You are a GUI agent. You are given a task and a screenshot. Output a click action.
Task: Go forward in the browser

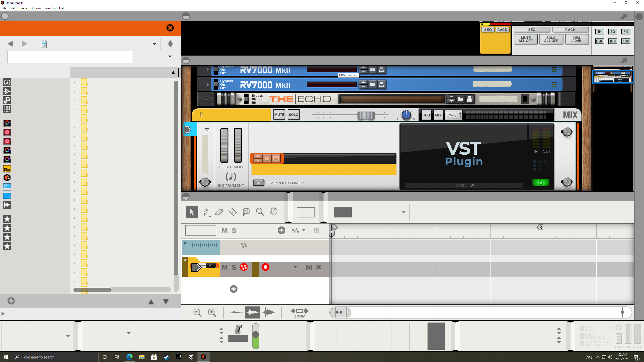[24, 44]
